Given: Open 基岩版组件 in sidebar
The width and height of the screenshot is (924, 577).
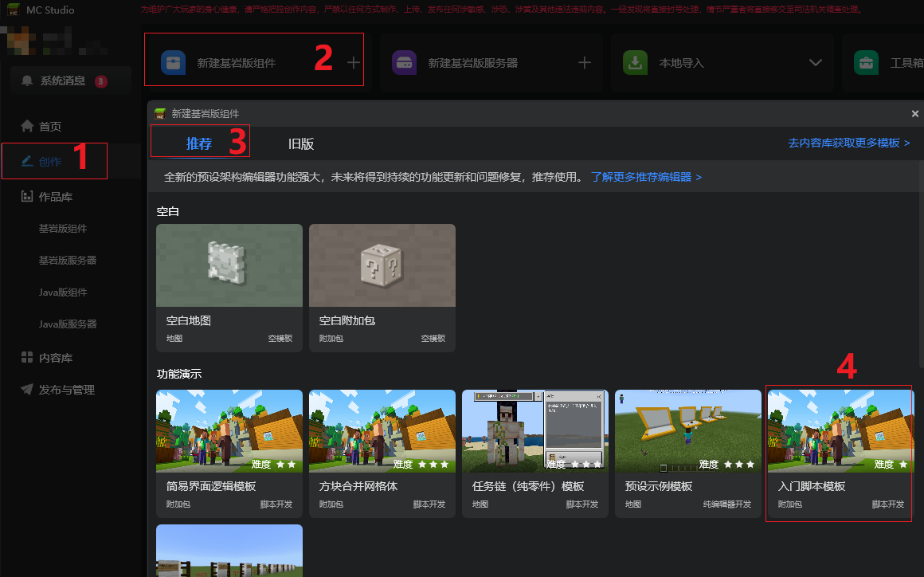Looking at the screenshot, I should point(63,229).
